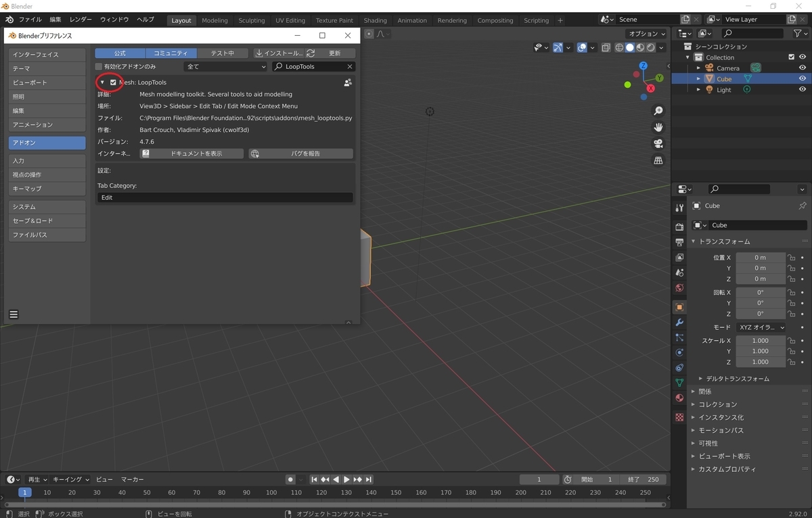The image size is (812, 518).
Task: Click the refresh icon next to Install
Action: click(311, 53)
